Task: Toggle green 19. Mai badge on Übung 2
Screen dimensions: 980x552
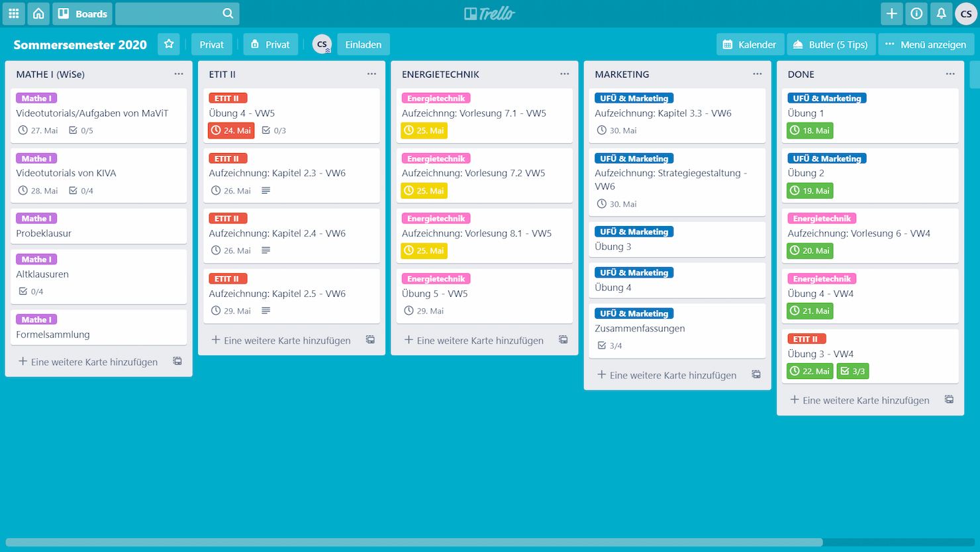Action: coord(810,191)
